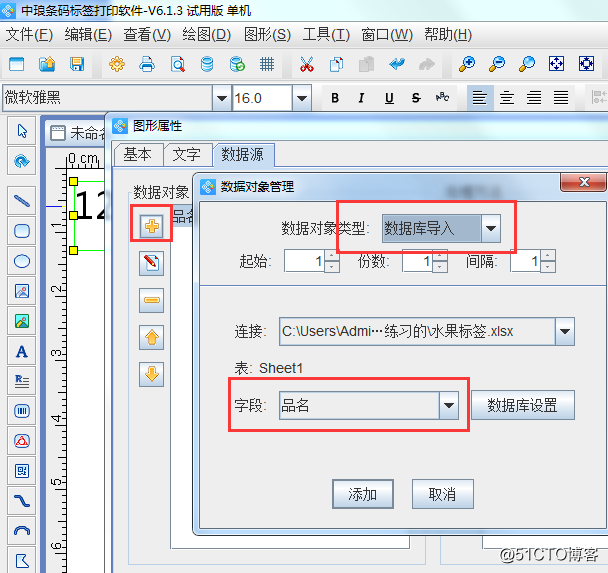Viewport: 608px width, 573px height.
Task: Click the 起始 value input field
Action: click(304, 261)
